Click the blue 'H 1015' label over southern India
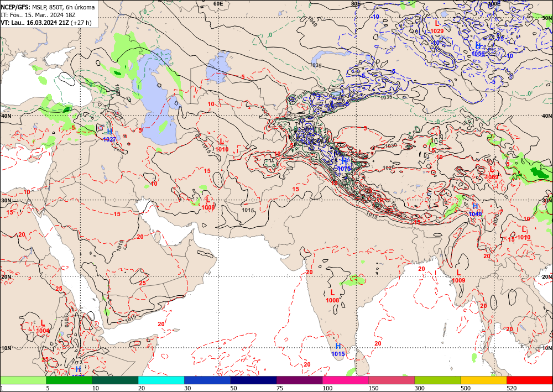 point(338,349)
